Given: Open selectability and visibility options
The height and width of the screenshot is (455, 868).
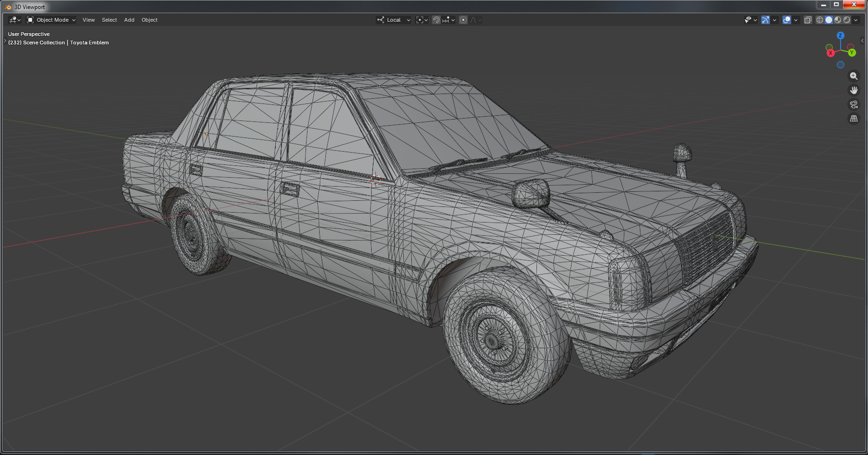Looking at the screenshot, I should (x=750, y=20).
